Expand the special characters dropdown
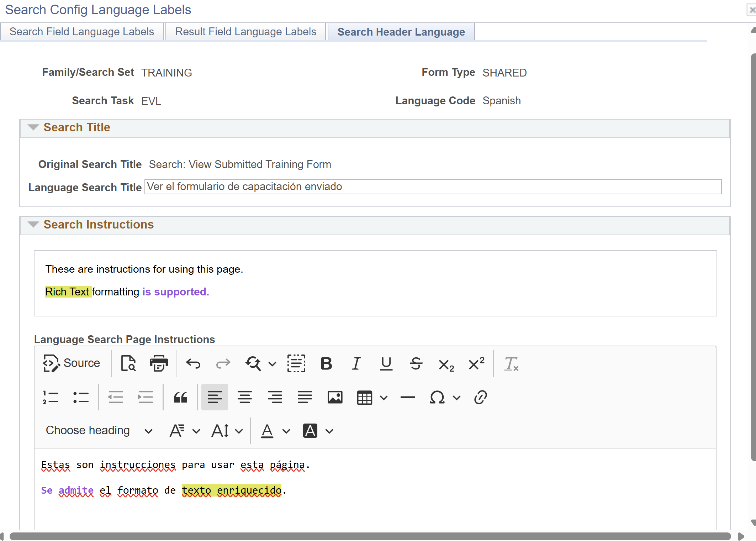 pos(456,397)
